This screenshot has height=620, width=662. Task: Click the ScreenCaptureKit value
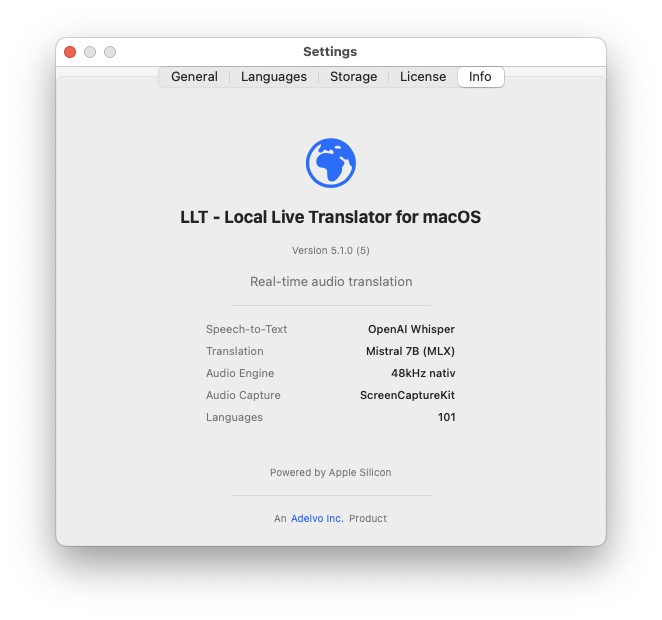tap(407, 395)
